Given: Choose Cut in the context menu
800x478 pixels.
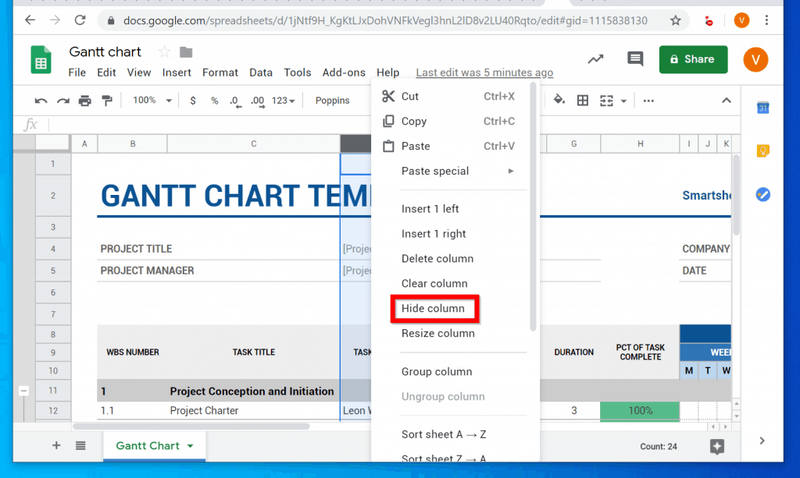Looking at the screenshot, I should point(449,96).
